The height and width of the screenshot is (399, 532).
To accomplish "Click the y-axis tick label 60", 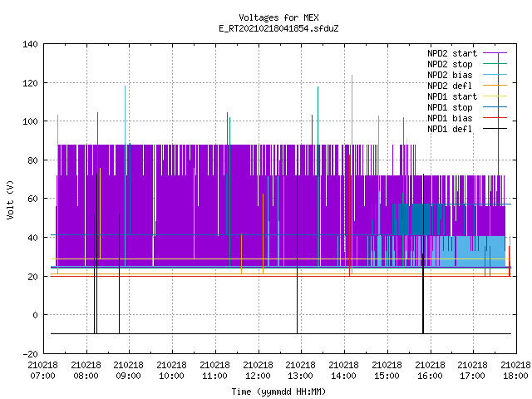I will click(33, 199).
